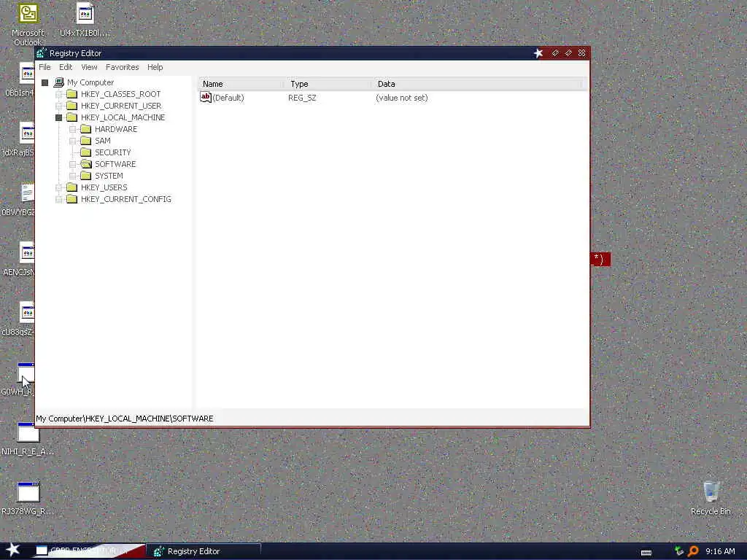Click the HKEY_USERS folder icon
This screenshot has height=560, width=747.
[71, 187]
